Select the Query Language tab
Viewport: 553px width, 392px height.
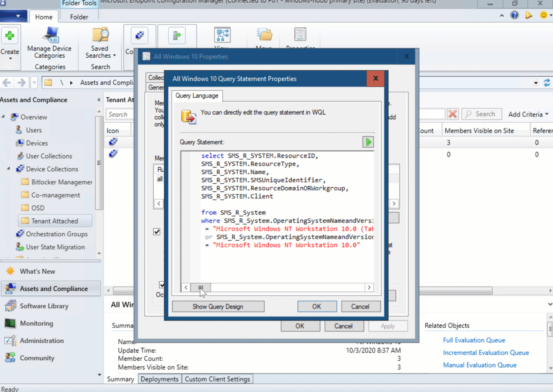[197, 95]
